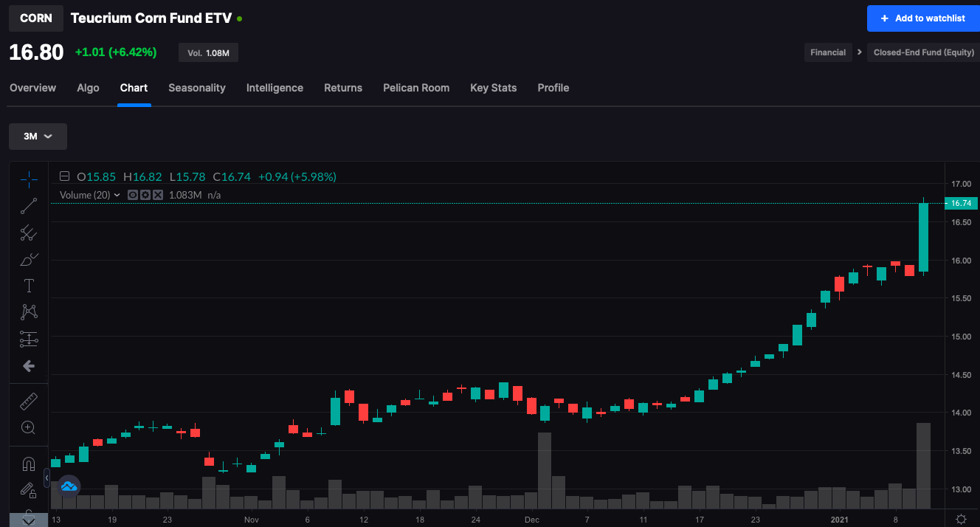980x527 pixels.
Task: Click the 16.74 current price label on axis
Action: click(x=960, y=203)
